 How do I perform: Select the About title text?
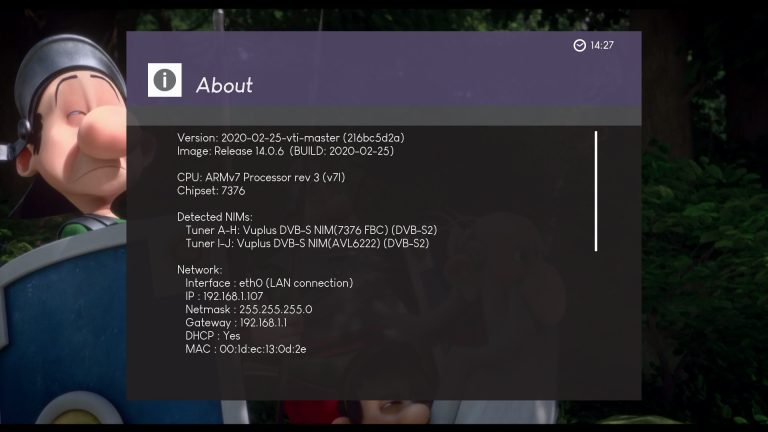click(x=224, y=85)
